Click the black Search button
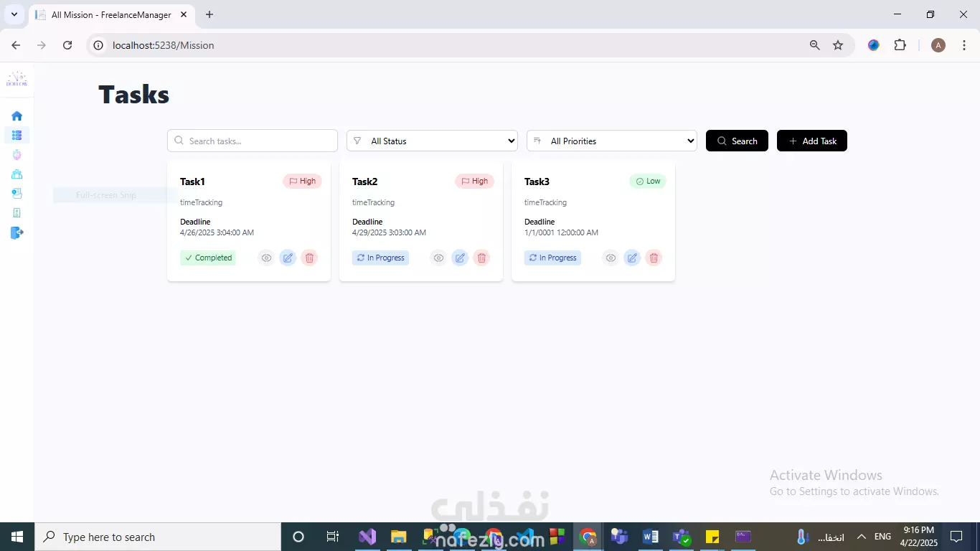This screenshot has width=980, height=551. coord(737,141)
